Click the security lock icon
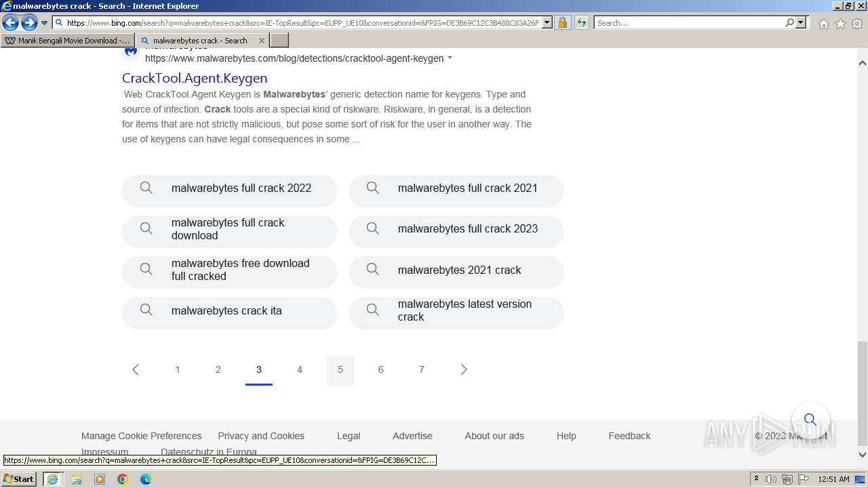 click(x=562, y=23)
